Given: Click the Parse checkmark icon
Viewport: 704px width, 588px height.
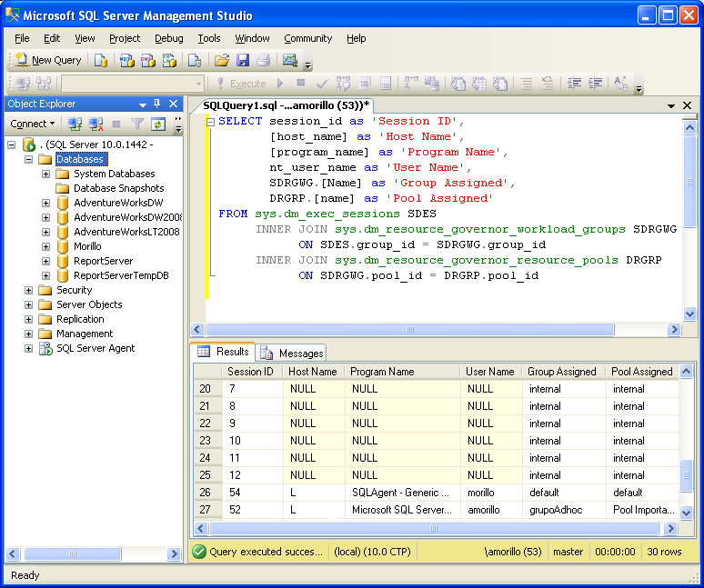Looking at the screenshot, I should click(321, 84).
